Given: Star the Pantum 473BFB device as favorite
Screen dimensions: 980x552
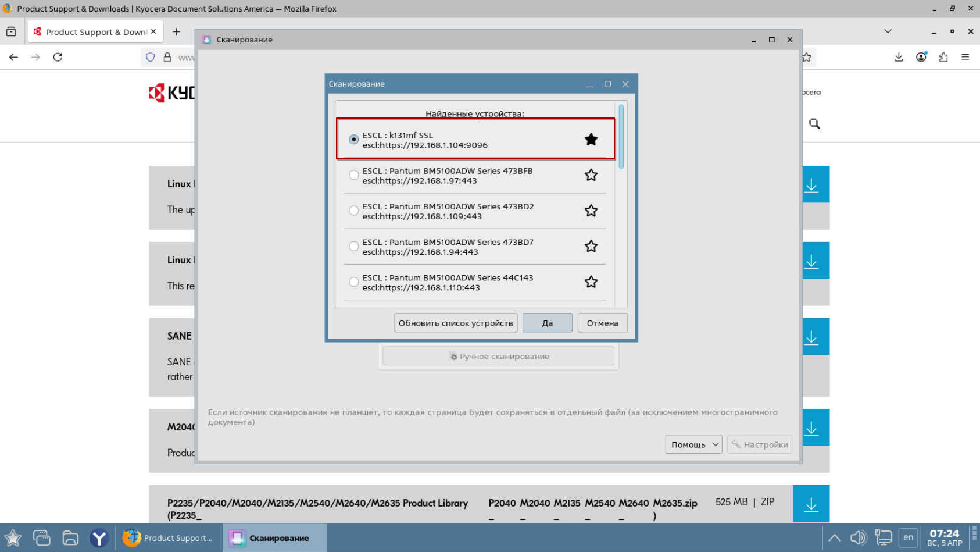Looking at the screenshot, I should click(591, 175).
